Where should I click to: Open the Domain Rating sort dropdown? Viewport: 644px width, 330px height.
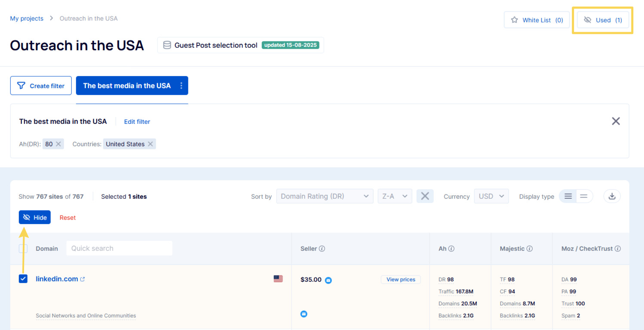(325, 196)
